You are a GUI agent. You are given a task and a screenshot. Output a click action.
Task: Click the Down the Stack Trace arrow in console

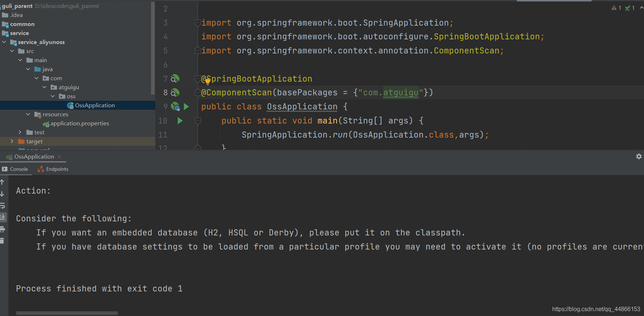coord(2,194)
